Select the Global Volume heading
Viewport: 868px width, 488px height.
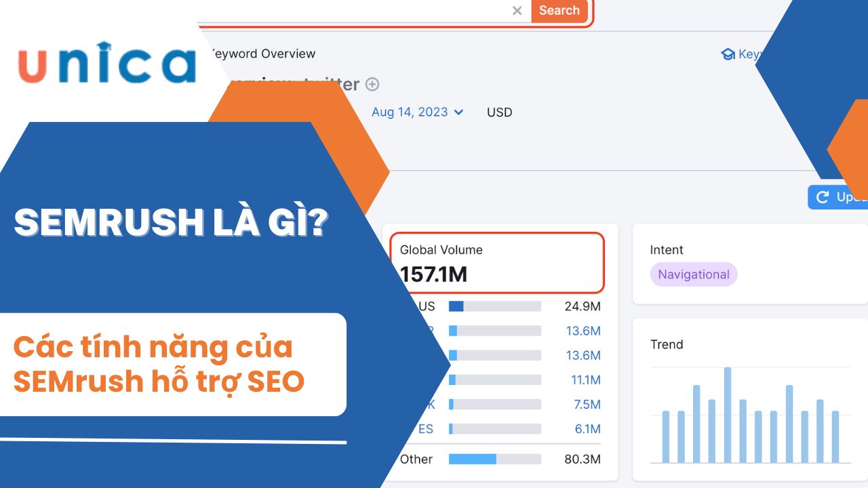pyautogui.click(x=441, y=250)
